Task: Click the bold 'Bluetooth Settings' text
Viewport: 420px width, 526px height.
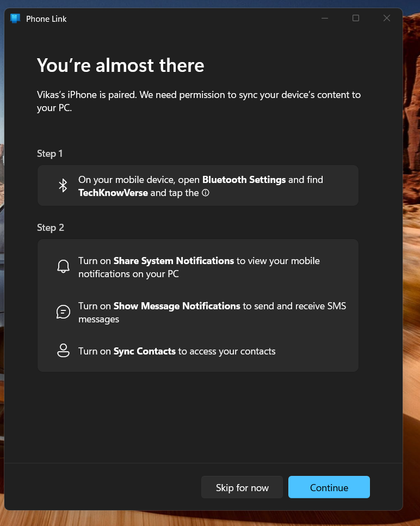Action: 244,180
